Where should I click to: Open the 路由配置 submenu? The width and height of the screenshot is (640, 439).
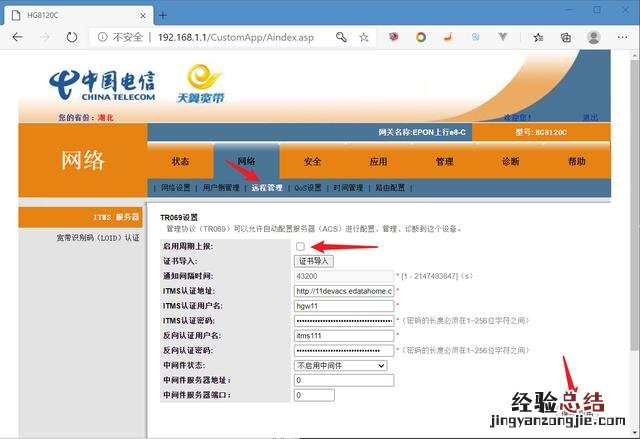tap(390, 188)
